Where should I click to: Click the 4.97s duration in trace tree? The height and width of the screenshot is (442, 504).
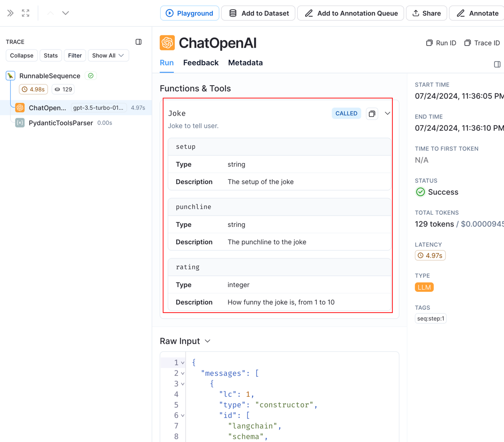coord(138,108)
